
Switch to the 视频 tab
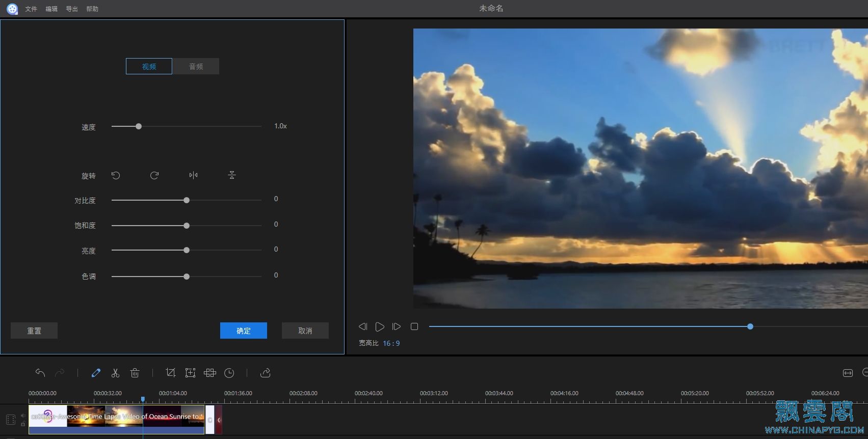pos(149,66)
